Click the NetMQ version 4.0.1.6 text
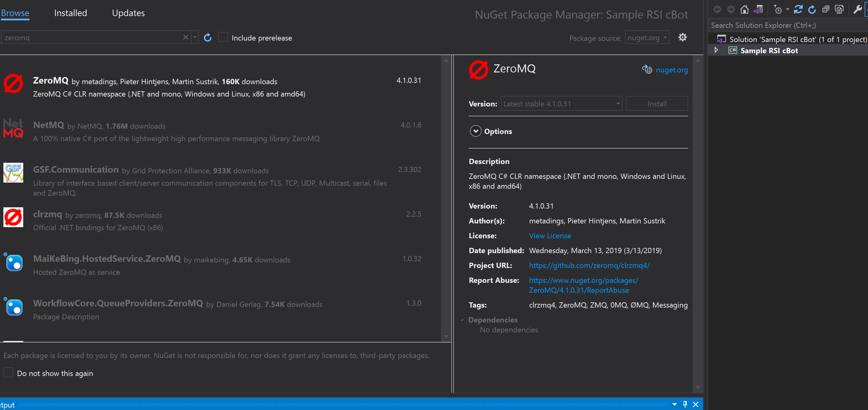 [x=411, y=125]
